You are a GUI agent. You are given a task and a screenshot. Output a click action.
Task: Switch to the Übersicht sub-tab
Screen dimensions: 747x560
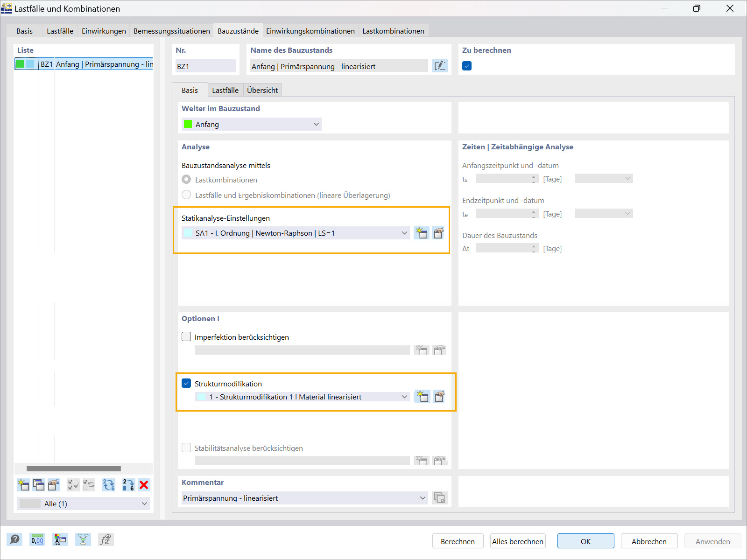tap(262, 90)
